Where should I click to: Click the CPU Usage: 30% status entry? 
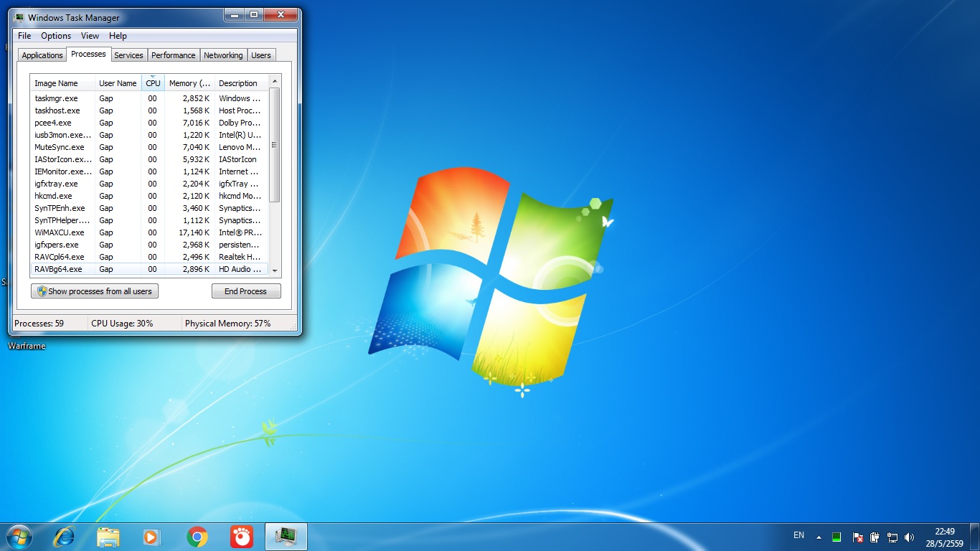pos(123,324)
